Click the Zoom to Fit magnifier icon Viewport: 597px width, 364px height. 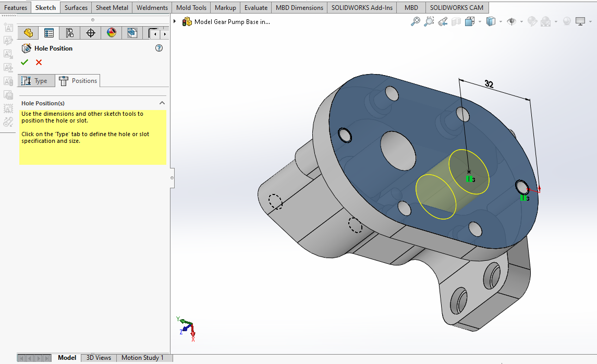click(416, 21)
